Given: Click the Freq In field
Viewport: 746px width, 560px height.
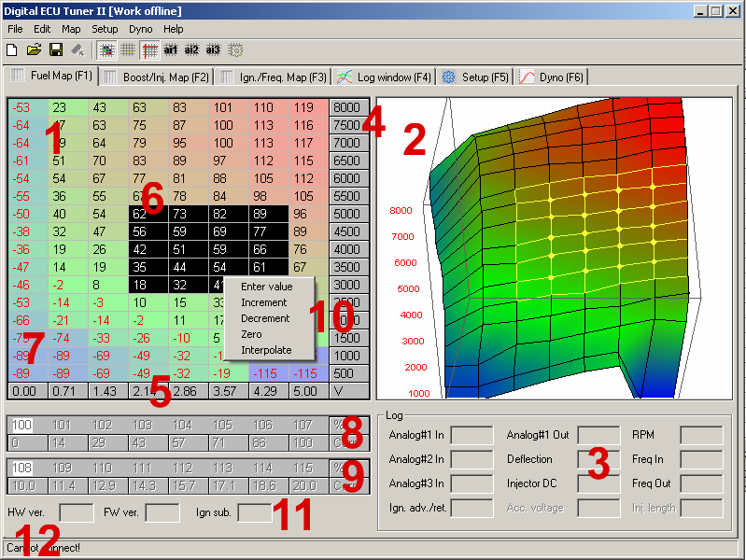Looking at the screenshot, I should coord(702,459).
